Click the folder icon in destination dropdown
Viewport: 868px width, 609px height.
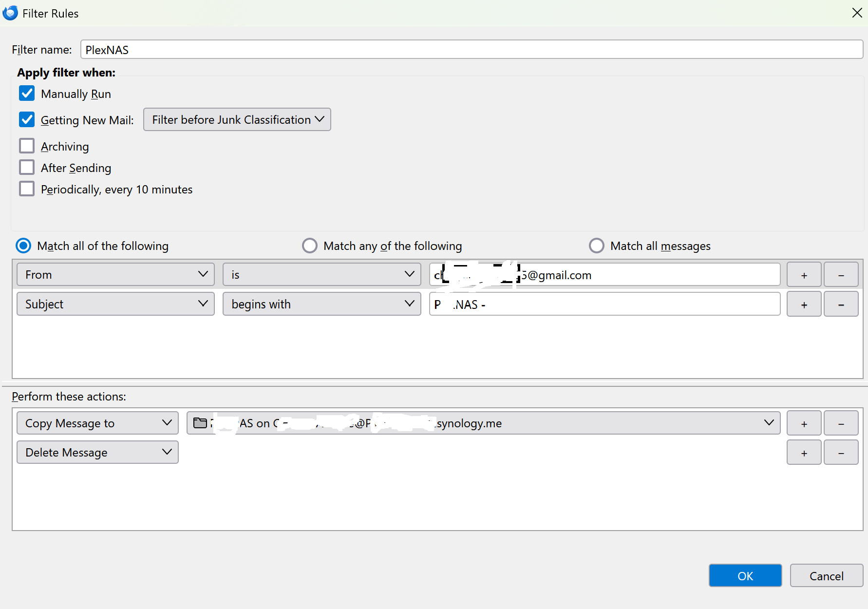(x=200, y=423)
